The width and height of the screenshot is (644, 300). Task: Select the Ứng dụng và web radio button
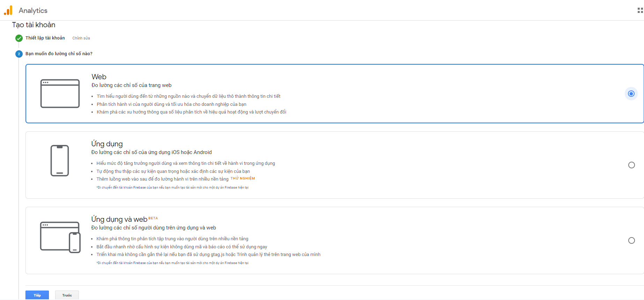(631, 241)
